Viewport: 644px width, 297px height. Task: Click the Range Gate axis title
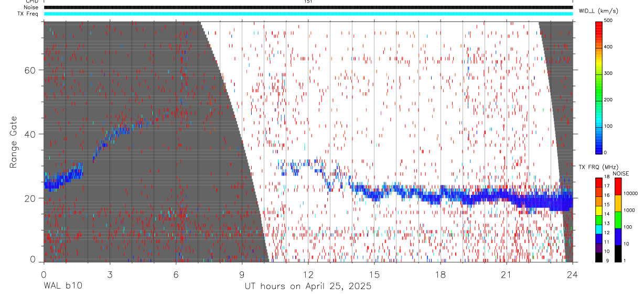[15, 141]
